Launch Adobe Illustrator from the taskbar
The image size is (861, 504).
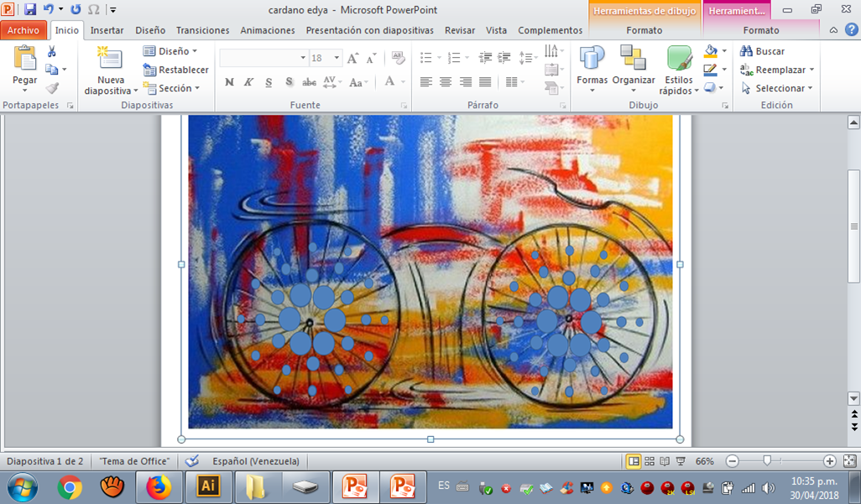coord(207,486)
